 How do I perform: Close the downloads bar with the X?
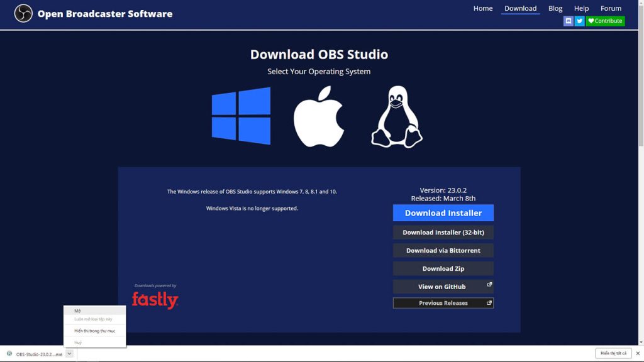[638, 353]
